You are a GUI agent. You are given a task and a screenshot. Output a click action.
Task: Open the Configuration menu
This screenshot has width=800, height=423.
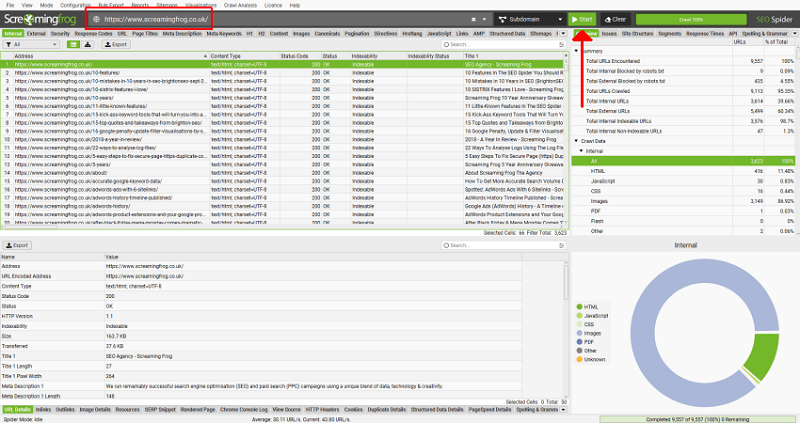76,5
